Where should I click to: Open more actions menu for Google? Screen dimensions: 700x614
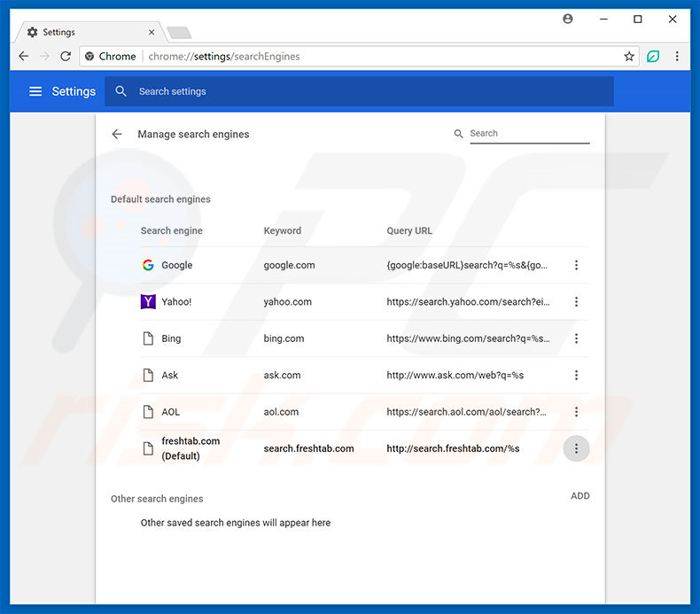pyautogui.click(x=576, y=265)
